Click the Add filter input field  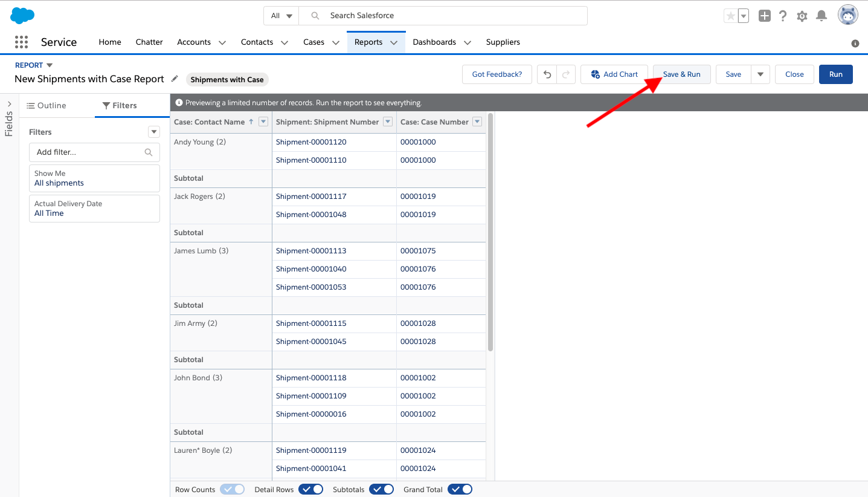(x=95, y=152)
